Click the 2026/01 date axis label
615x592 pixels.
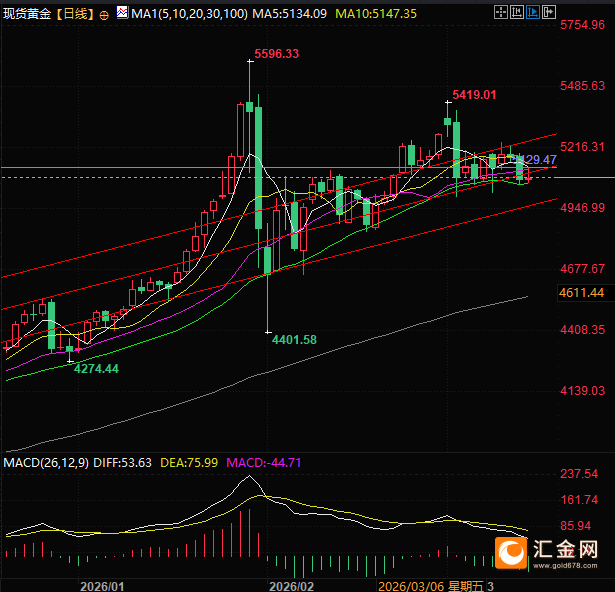coord(102,586)
